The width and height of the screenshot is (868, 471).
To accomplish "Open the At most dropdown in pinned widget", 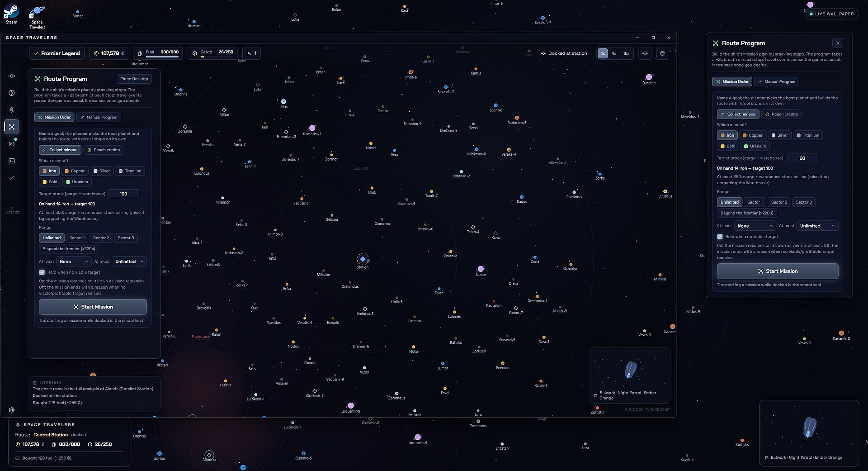I will click(817, 226).
